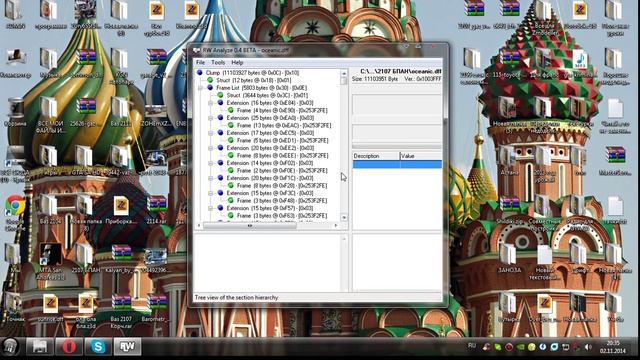Select the 'Приборка...' desktop file icon
This screenshot has height=360, width=640.
(x=121, y=210)
